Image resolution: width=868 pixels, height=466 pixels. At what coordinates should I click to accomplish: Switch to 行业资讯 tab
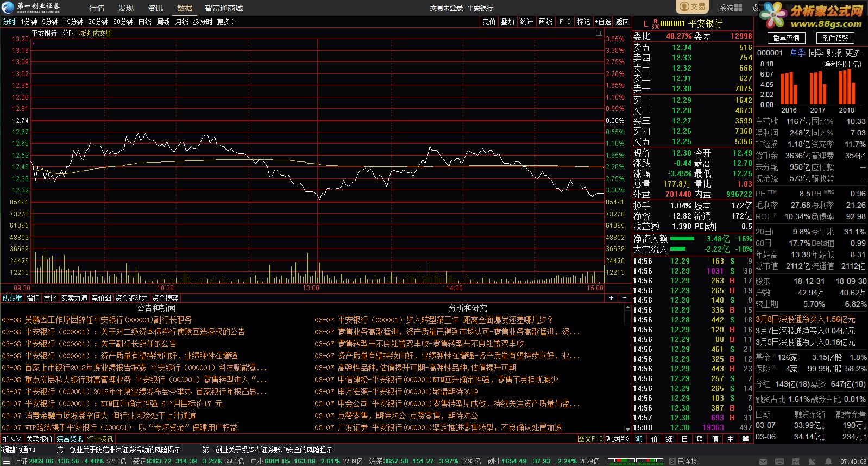click(x=100, y=439)
